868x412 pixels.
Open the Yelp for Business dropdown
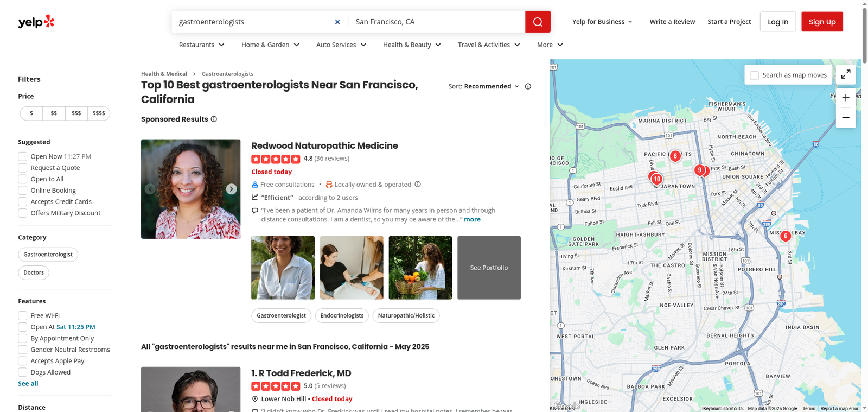pos(602,22)
